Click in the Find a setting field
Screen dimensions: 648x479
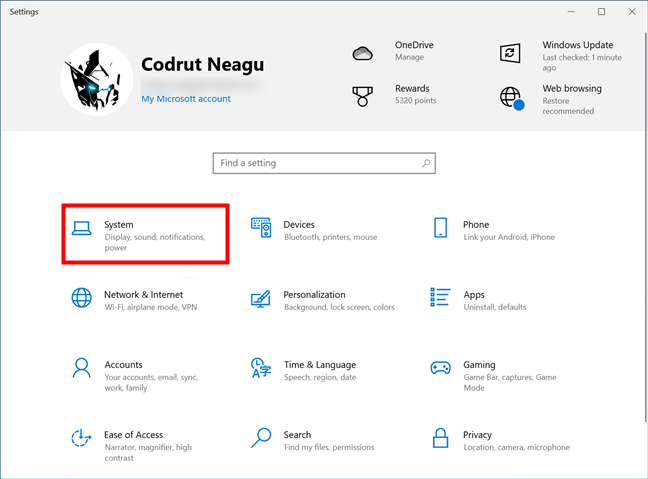[324, 163]
